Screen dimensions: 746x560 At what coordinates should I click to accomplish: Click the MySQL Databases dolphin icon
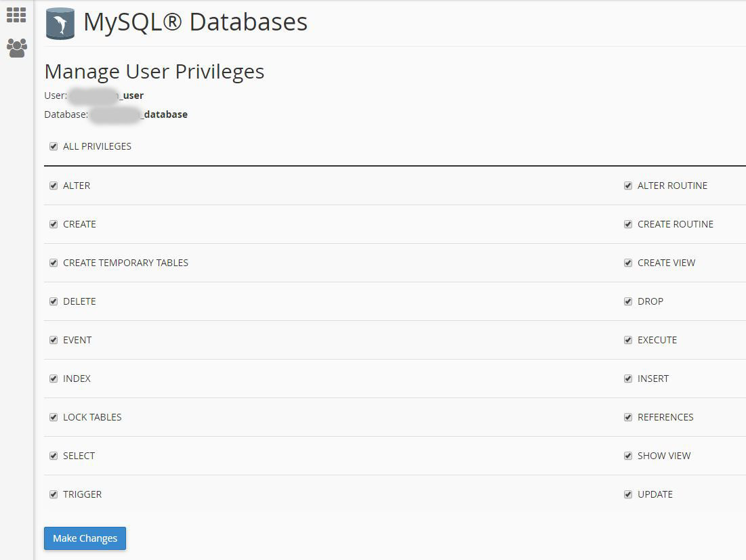60,24
